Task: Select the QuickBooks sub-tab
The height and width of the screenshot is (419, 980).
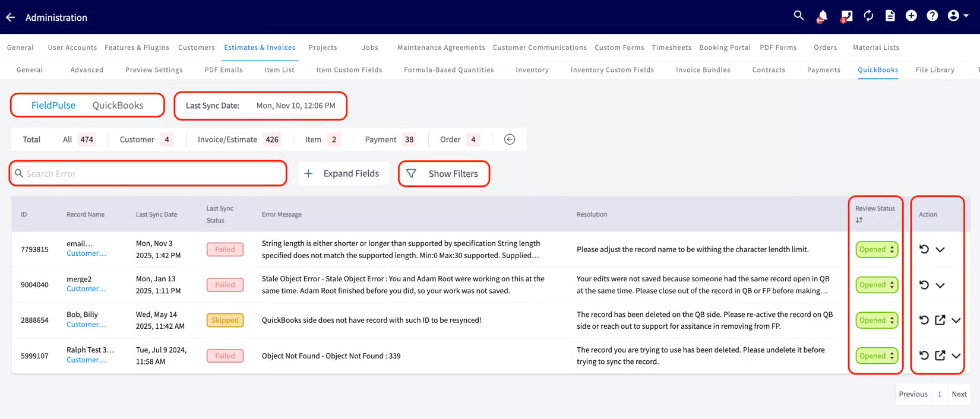Action: pos(878,69)
